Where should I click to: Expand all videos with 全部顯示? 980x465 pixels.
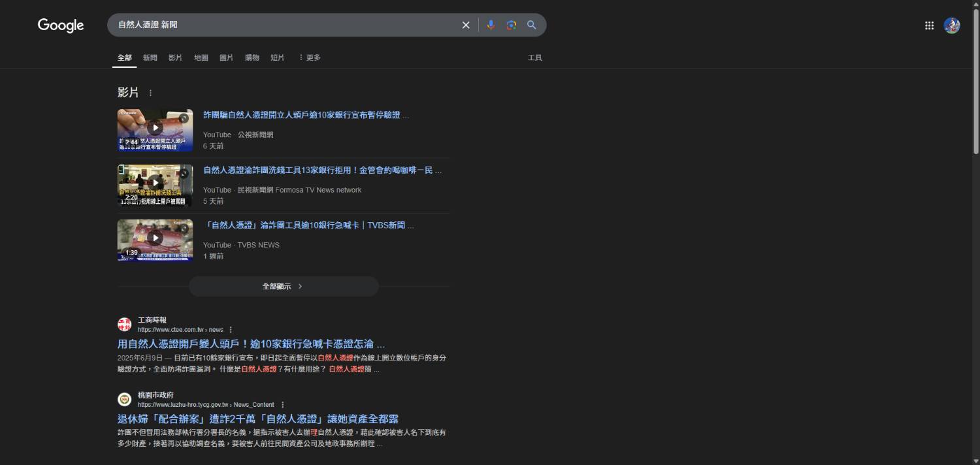coord(284,286)
